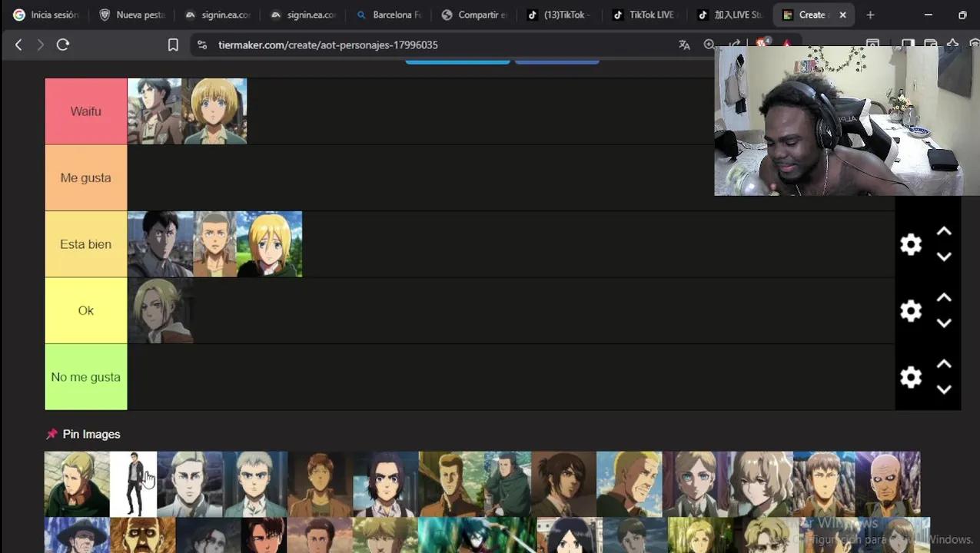Screen dimensions: 980x553
Task: Move the Ok tier up with its arrow
Action: tap(944, 298)
